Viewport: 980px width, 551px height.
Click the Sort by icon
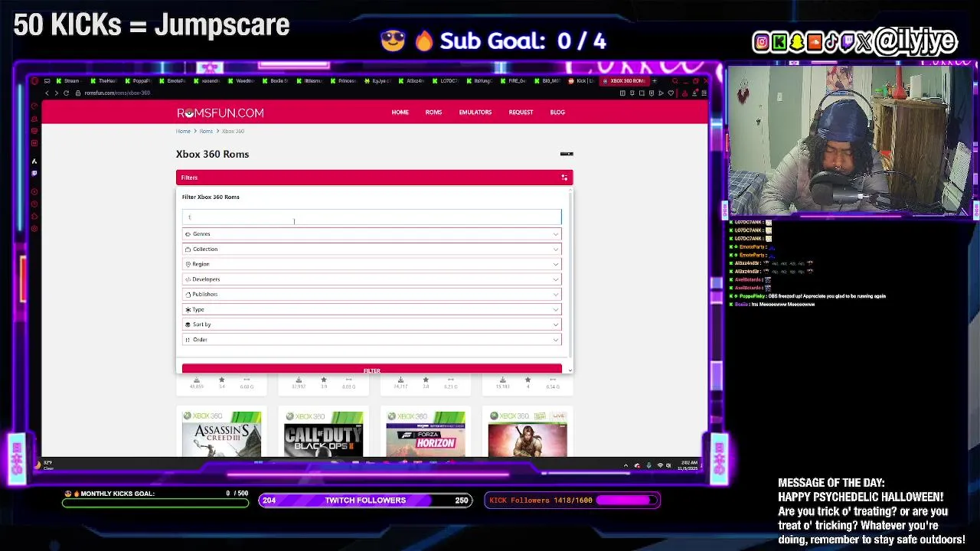(188, 324)
